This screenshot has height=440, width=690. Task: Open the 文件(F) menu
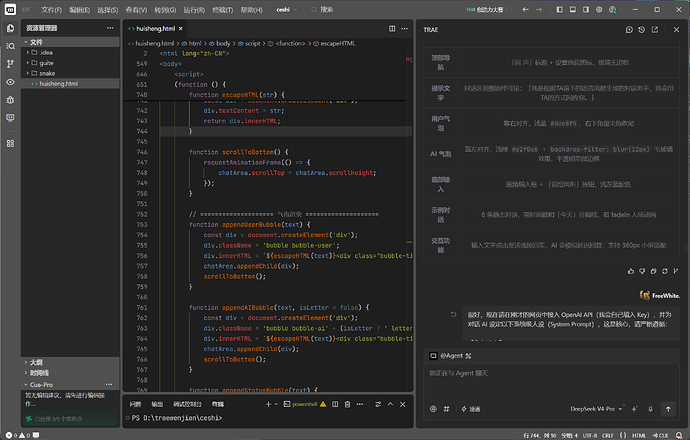pos(51,10)
